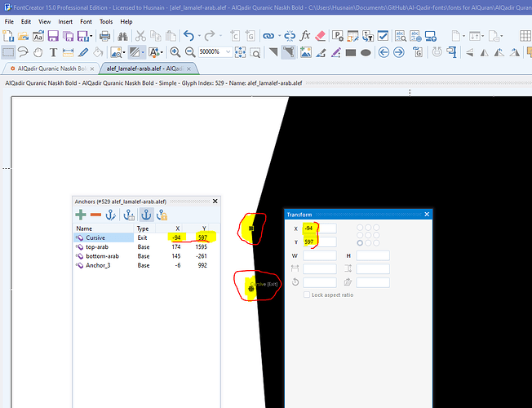The width and height of the screenshot is (532, 408).
Task: Select the Anchor_3 anchor row
Action: 147,265
